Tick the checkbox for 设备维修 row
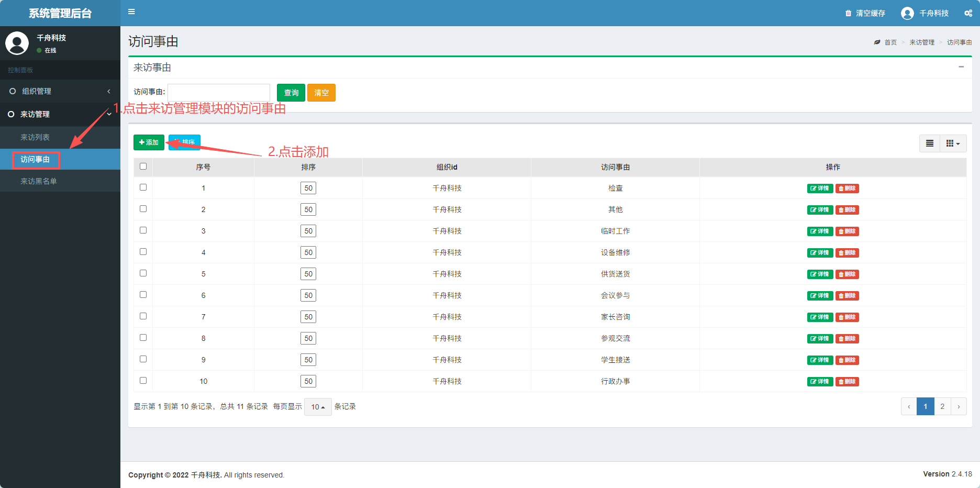980x488 pixels. (x=143, y=252)
